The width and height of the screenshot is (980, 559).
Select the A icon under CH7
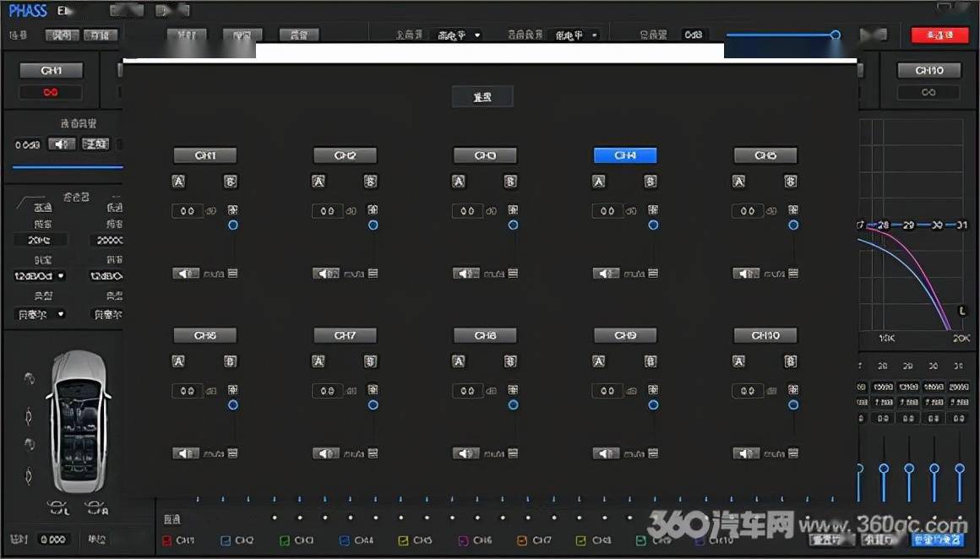(x=318, y=361)
